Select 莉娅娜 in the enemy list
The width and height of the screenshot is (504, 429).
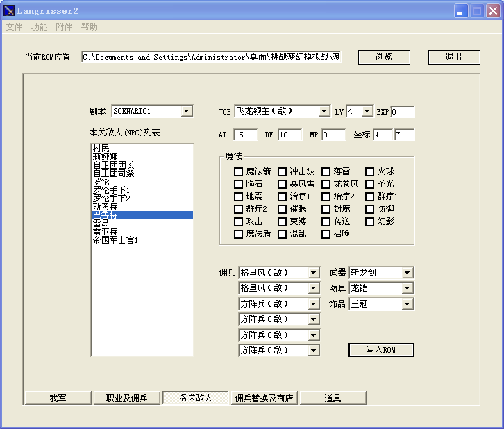pyautogui.click(x=142, y=157)
